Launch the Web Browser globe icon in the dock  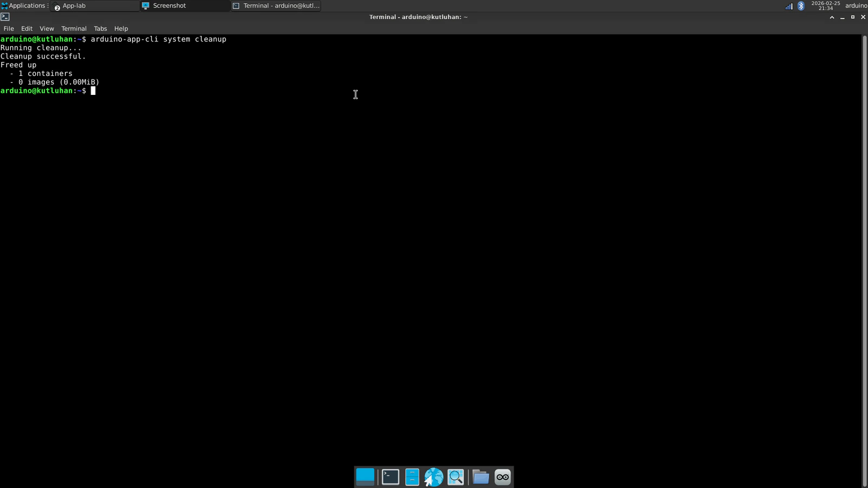point(434,477)
